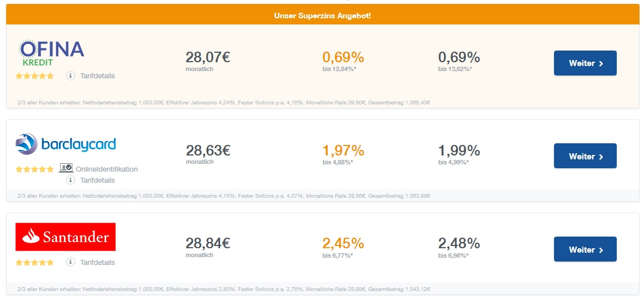Screen dimensions: 644x301
Task: Open Tarifdetails link for Barclaycard
Action: (97, 180)
